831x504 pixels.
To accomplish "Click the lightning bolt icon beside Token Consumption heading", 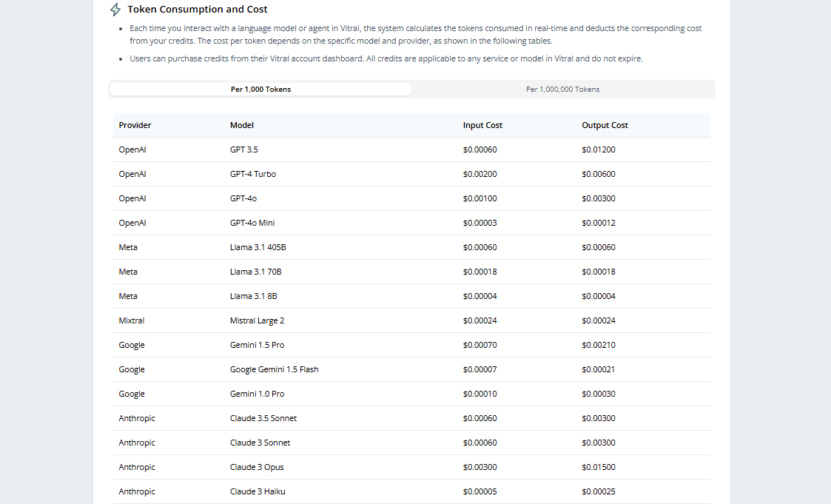I will [x=115, y=10].
